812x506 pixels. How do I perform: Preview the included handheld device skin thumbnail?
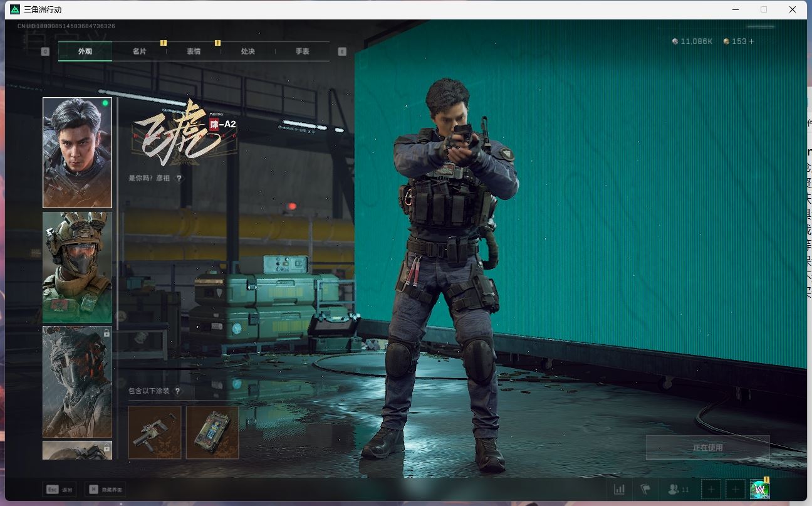212,432
